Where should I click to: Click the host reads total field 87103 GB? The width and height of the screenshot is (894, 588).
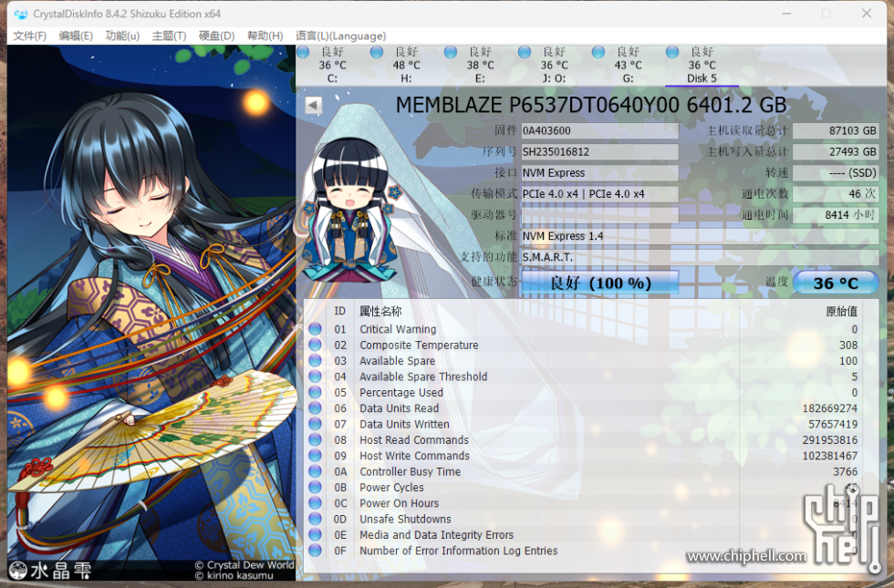pyautogui.click(x=836, y=130)
